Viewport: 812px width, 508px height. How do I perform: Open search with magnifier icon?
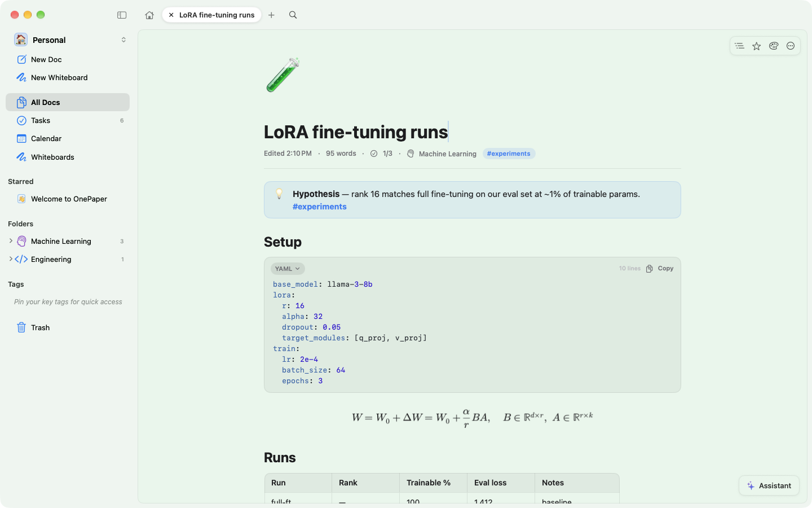point(293,15)
